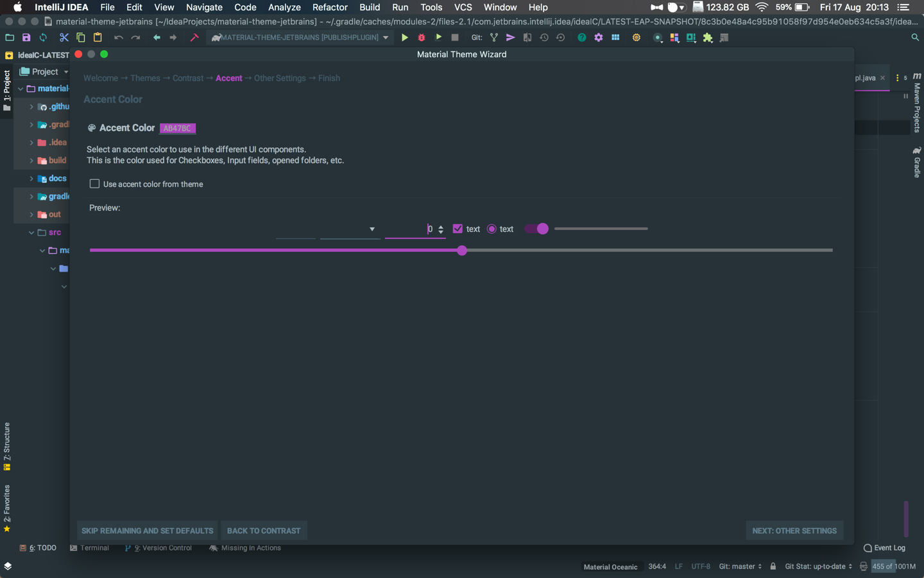Open the preview combo box dropdown
The height and width of the screenshot is (578, 924).
[350, 229]
